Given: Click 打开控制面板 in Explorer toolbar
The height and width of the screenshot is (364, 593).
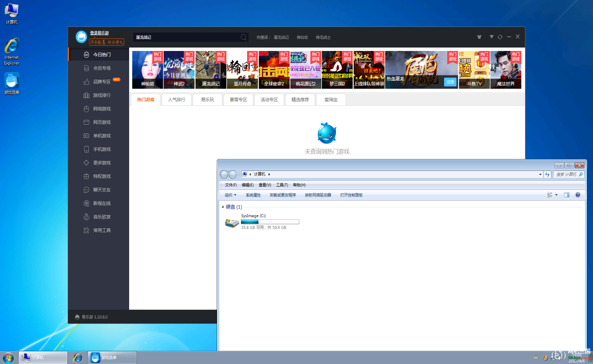Looking at the screenshot, I should [x=351, y=195].
